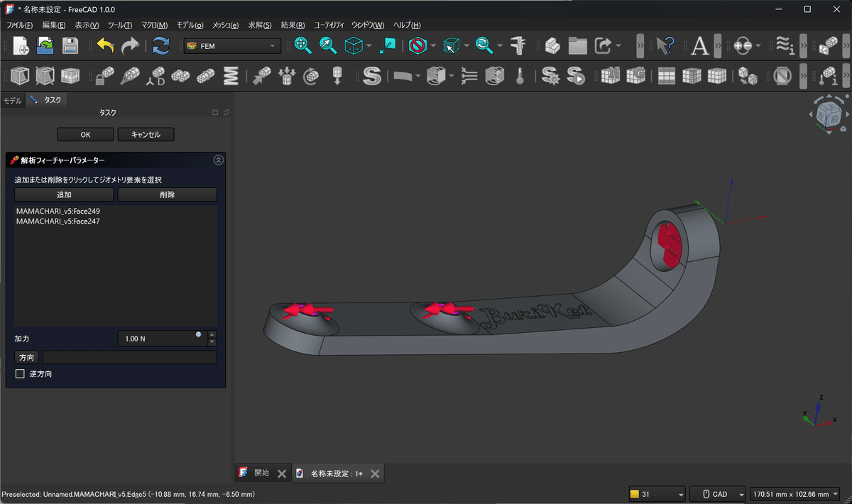The width and height of the screenshot is (852, 504).
Task: Close the 名称未設定 : 1* document tab
Action: [375, 473]
